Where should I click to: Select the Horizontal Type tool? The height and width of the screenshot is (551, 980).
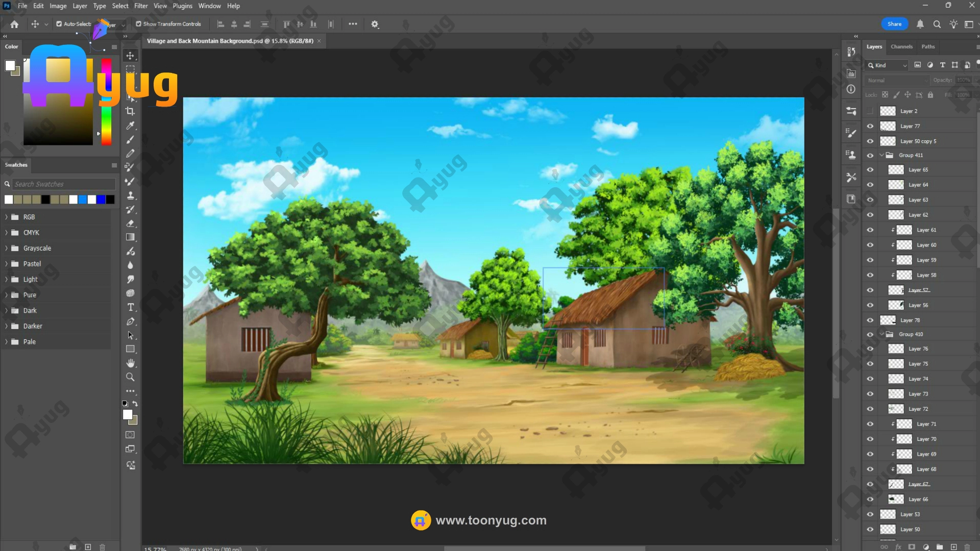(130, 307)
